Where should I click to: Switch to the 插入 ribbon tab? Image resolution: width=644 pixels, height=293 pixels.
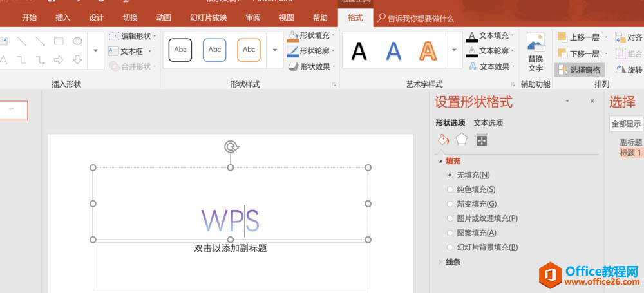click(x=63, y=18)
